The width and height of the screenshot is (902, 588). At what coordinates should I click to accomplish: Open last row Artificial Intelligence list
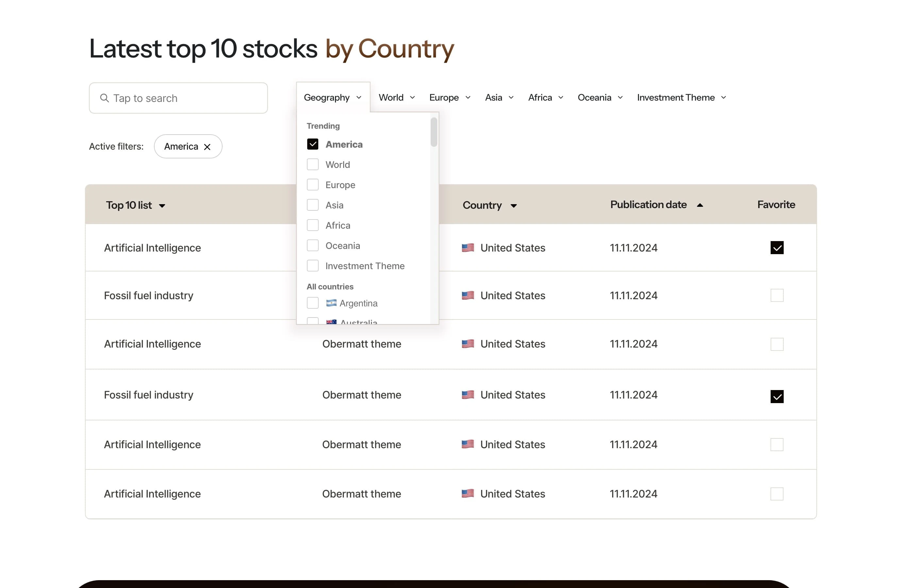pyautogui.click(x=152, y=494)
